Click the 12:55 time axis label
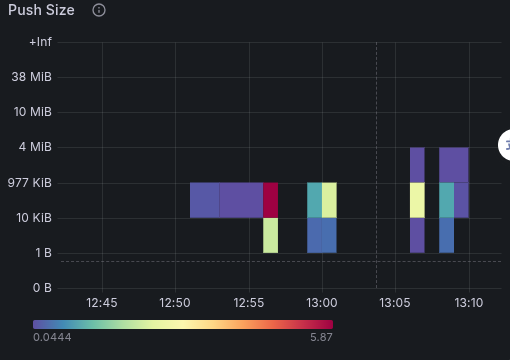 pyautogui.click(x=249, y=303)
